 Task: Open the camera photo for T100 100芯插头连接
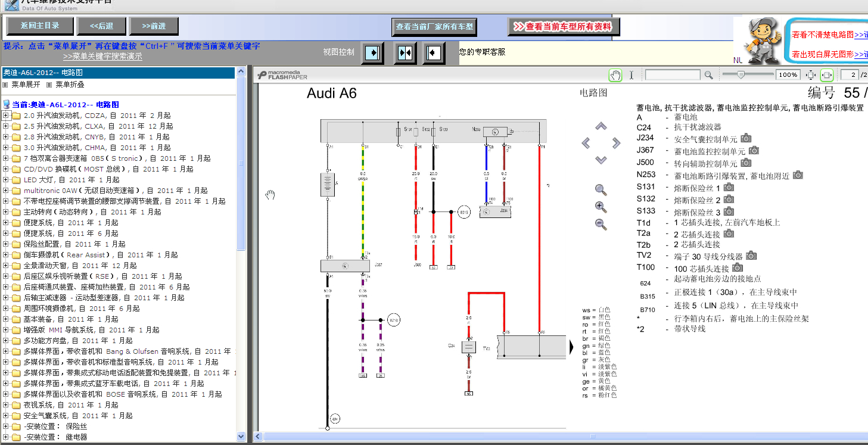738,267
